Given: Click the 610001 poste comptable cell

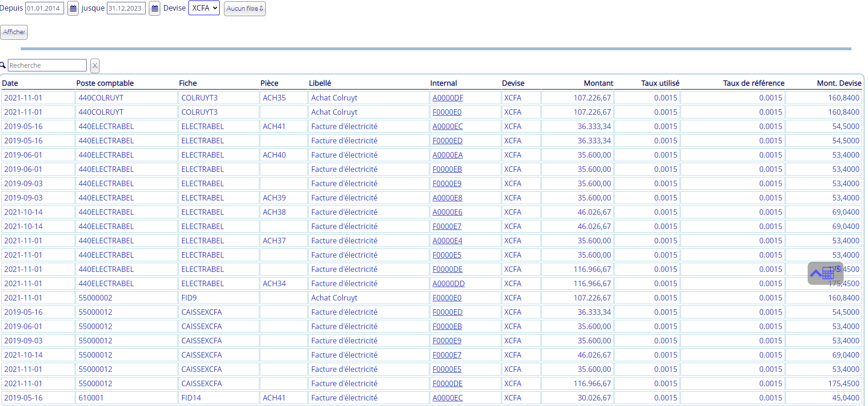Looking at the screenshot, I should click(127, 398).
